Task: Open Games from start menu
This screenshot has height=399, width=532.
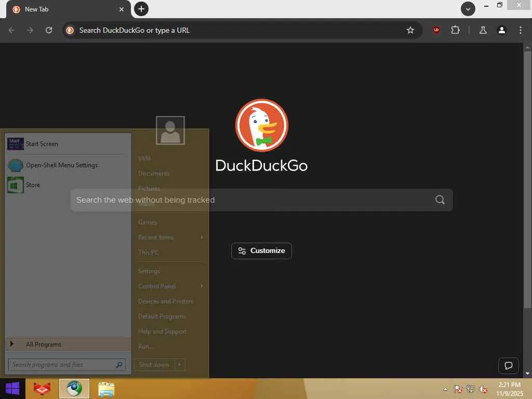Action: [x=148, y=222]
